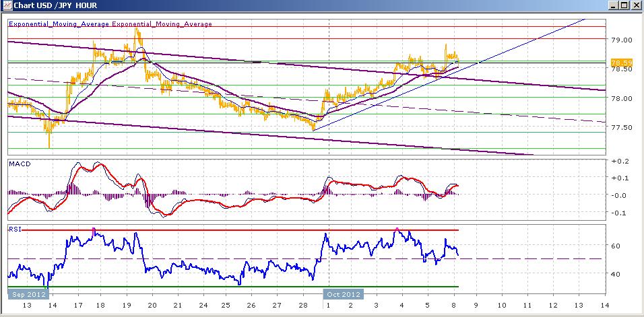
Task: Click the Oct 2012 month marker
Action: 344,294
